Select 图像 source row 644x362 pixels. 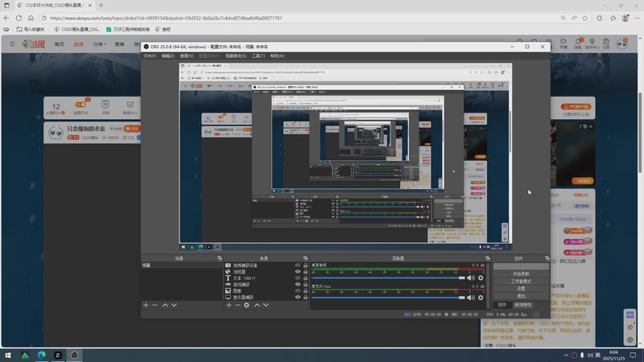pyautogui.click(x=266, y=290)
